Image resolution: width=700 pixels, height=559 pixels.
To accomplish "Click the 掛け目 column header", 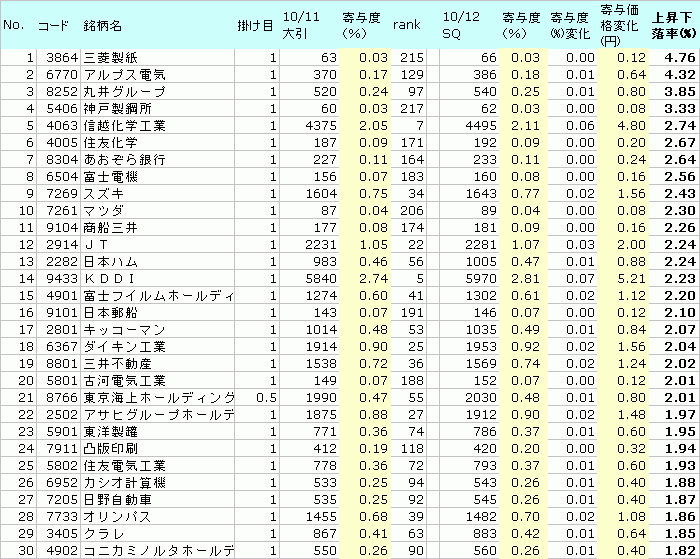I will point(255,25).
